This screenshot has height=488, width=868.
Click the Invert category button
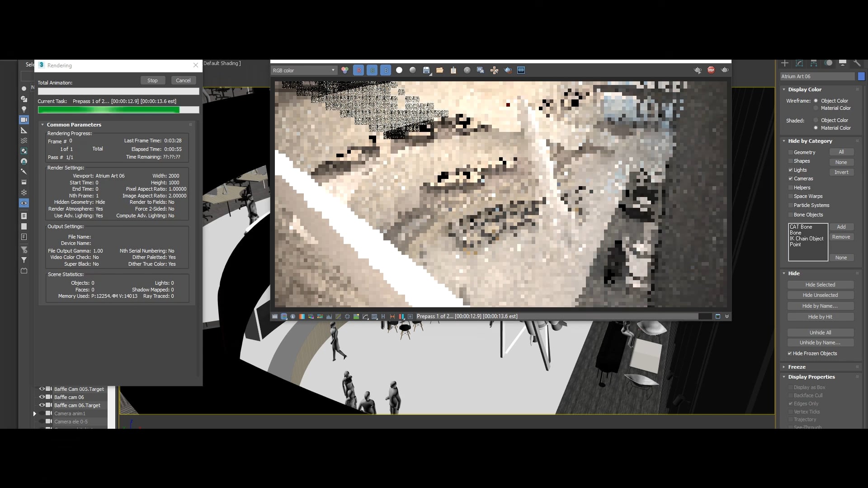coord(841,172)
